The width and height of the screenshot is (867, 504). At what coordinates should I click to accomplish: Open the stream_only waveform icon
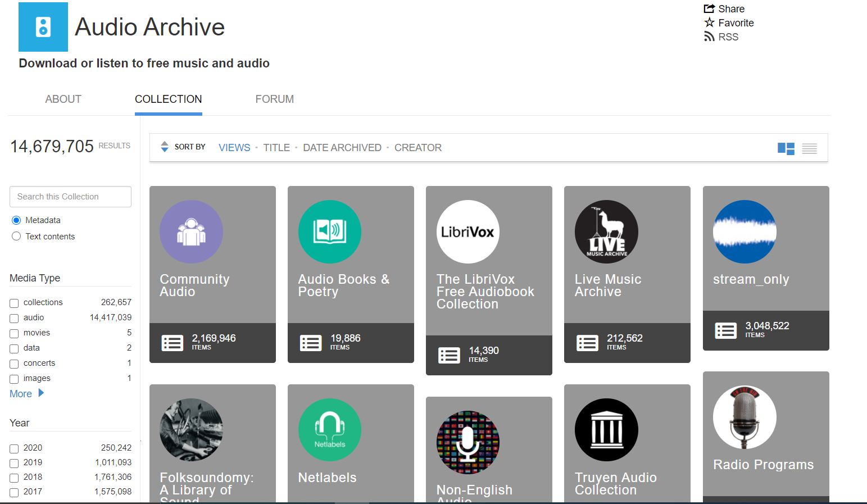point(745,231)
